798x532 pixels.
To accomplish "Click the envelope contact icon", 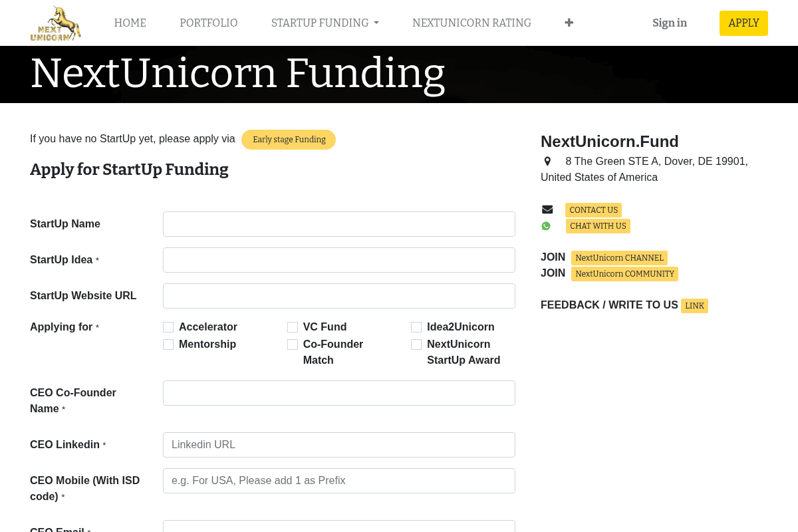I will click(547, 209).
